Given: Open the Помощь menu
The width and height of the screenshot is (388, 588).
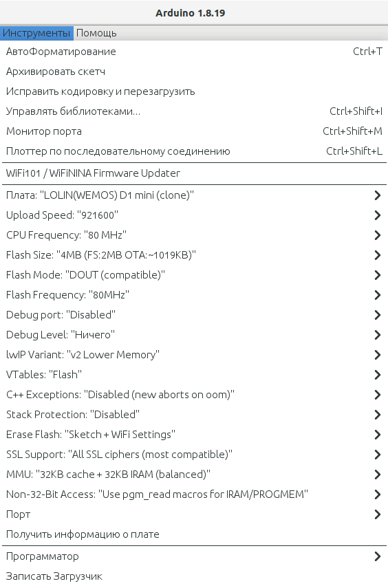Looking at the screenshot, I should (96, 33).
